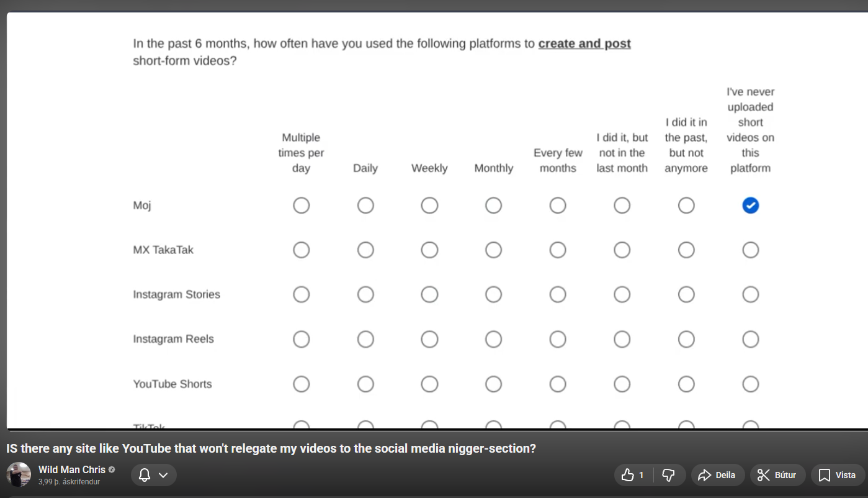Image resolution: width=868 pixels, height=498 pixels.
Task: Select Daily for MX TakaTak
Action: pos(365,250)
